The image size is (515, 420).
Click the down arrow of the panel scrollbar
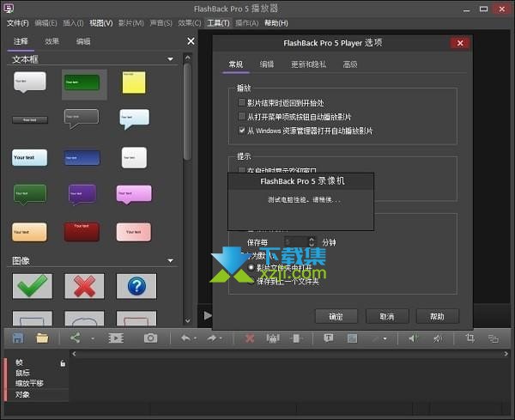[x=187, y=320]
